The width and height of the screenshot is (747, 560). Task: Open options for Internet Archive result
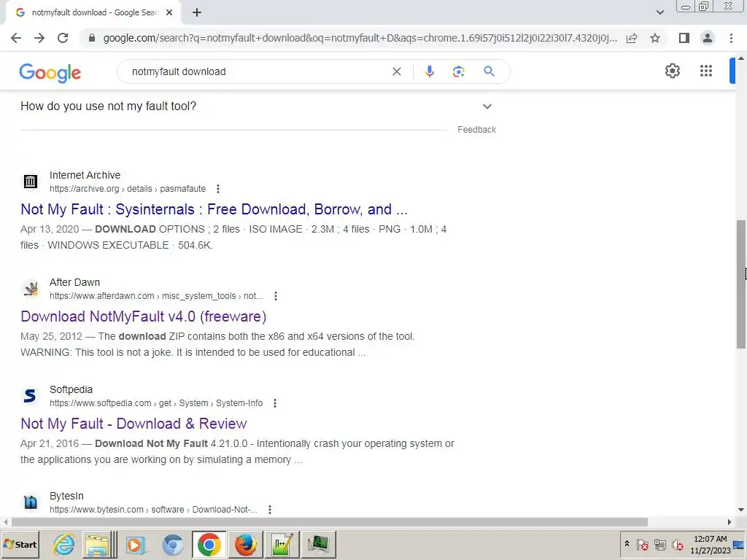218,189
